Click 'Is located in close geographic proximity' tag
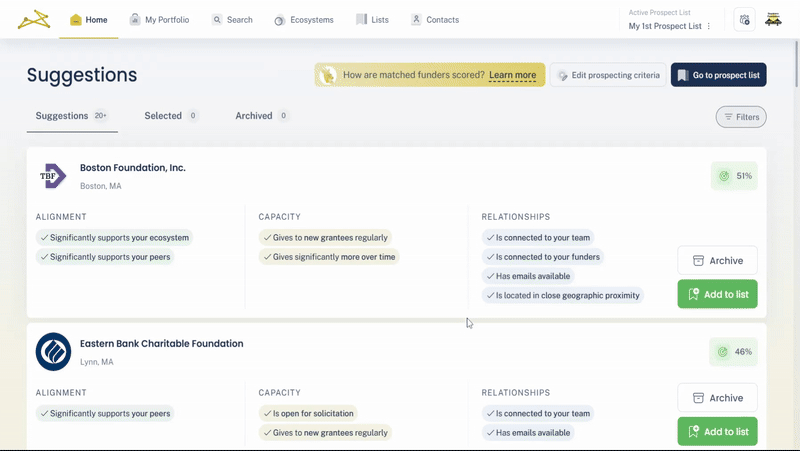The width and height of the screenshot is (800, 451). point(563,295)
